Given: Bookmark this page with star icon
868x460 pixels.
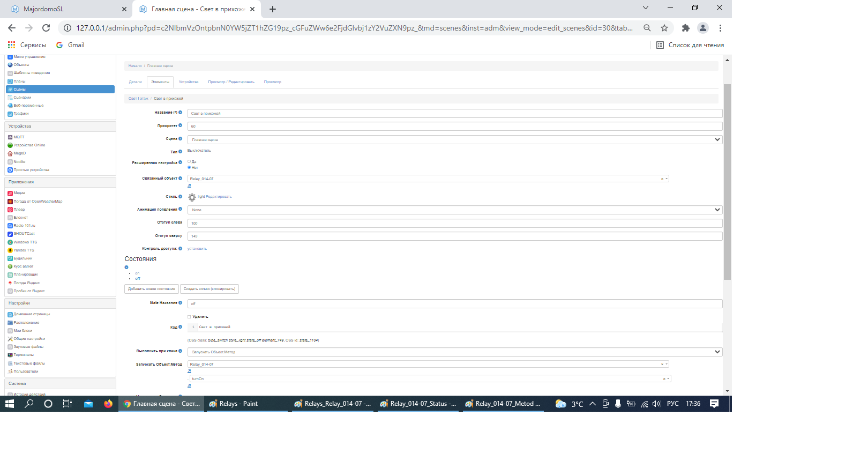Looking at the screenshot, I should 664,28.
